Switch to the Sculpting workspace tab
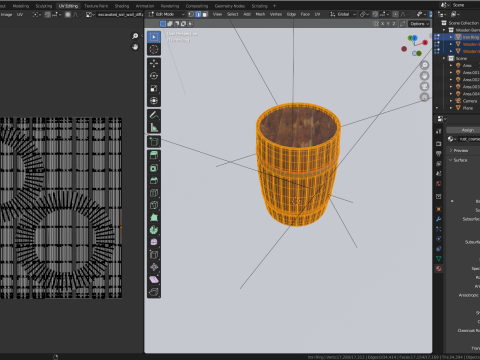The width and height of the screenshot is (480, 360). click(44, 6)
